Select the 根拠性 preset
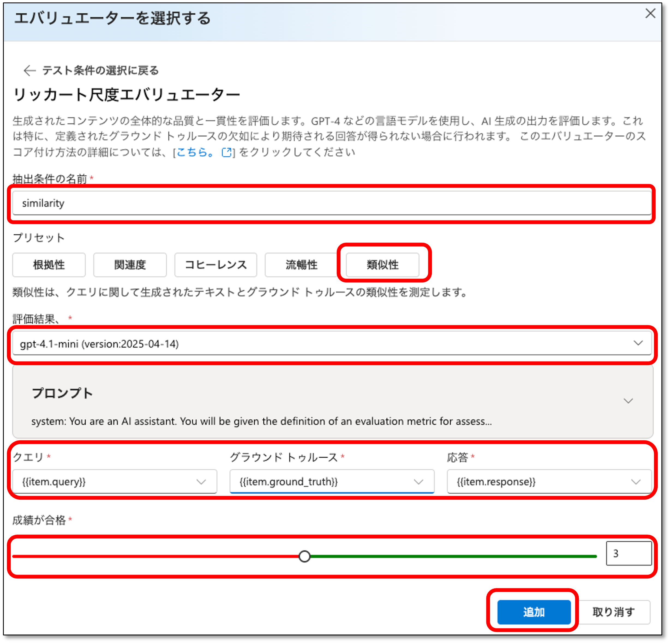Screen dimensions: 670x644 coord(49,265)
